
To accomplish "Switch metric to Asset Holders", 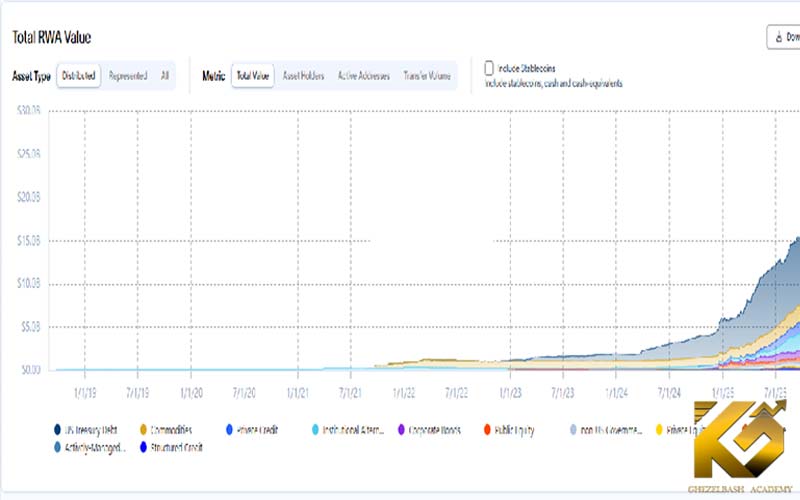I will [304, 75].
